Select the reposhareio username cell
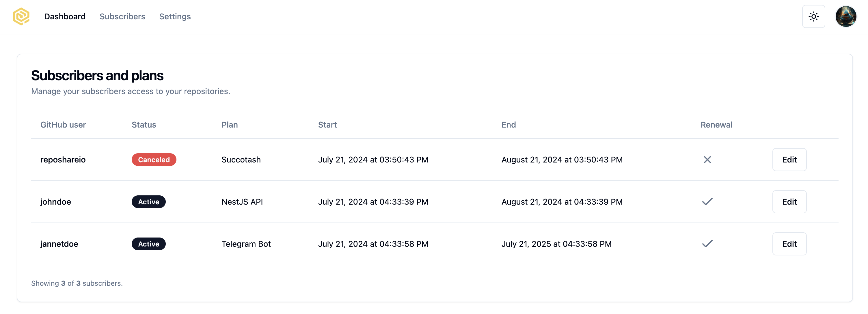This screenshot has width=868, height=314. (63, 160)
